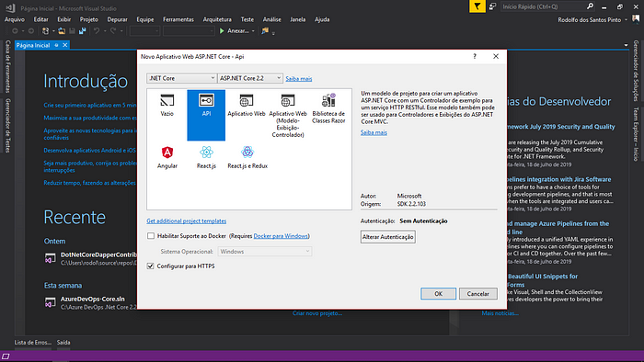Image resolution: width=644 pixels, height=362 pixels.
Task: Click Saiba mais link beside version dropdown
Action: (x=299, y=78)
